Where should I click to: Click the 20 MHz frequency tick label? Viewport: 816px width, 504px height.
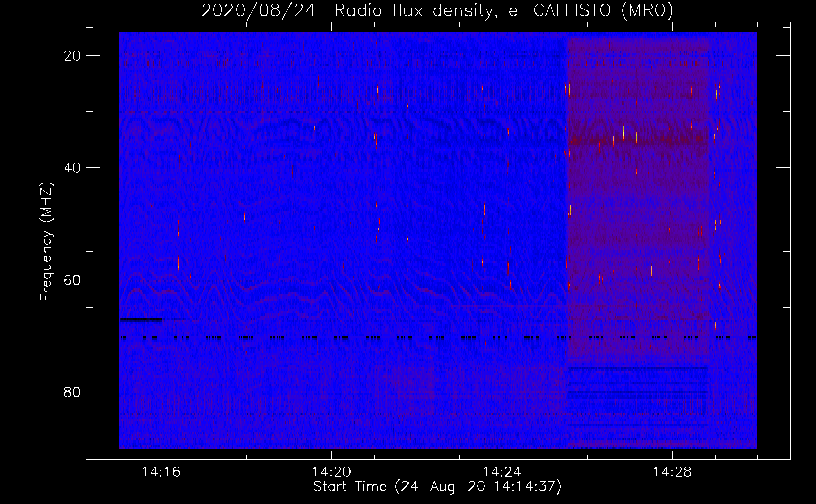tap(72, 56)
